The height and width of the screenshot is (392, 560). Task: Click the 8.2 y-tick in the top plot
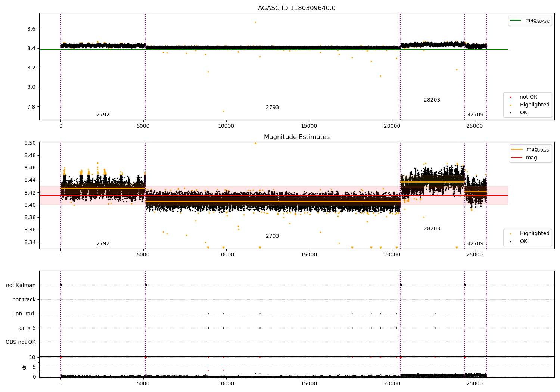pyautogui.click(x=31, y=68)
